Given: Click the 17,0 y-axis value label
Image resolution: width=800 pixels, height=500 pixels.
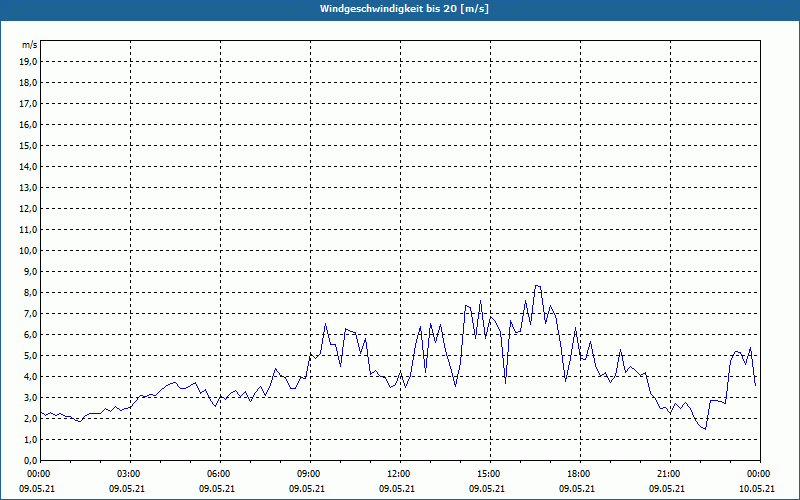Looking at the screenshot, I should click(x=29, y=103).
